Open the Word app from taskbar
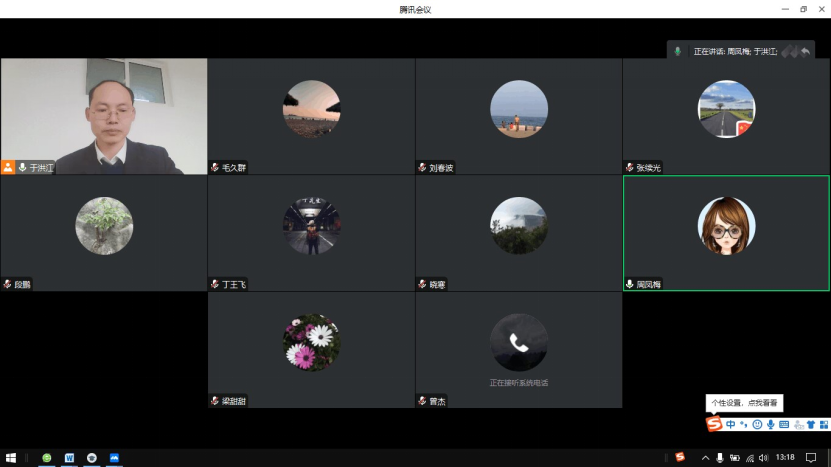The width and height of the screenshot is (831, 467). click(69, 457)
